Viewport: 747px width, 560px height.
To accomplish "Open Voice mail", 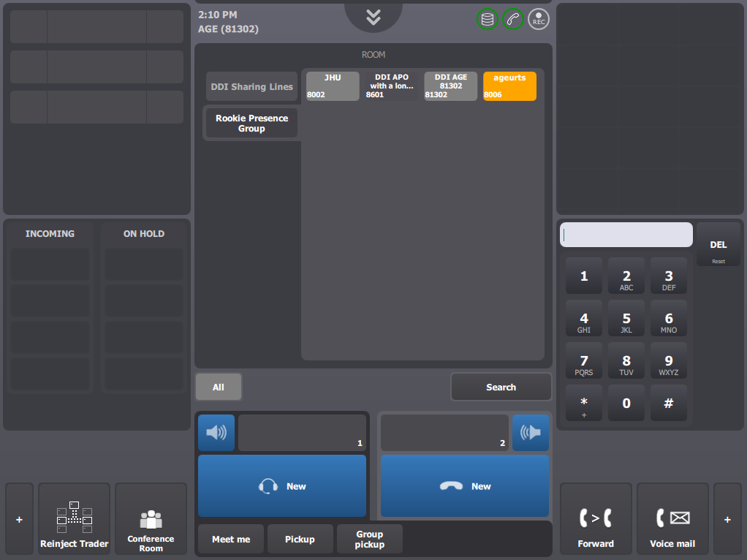I will [672, 519].
